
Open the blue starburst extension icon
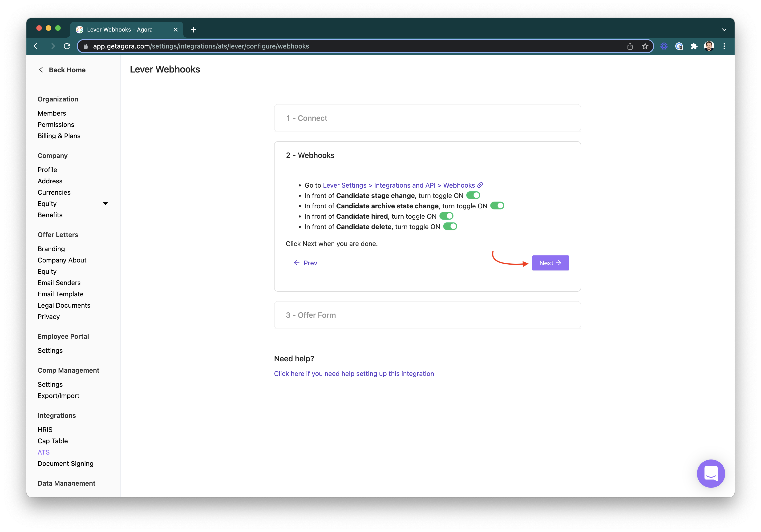click(664, 46)
